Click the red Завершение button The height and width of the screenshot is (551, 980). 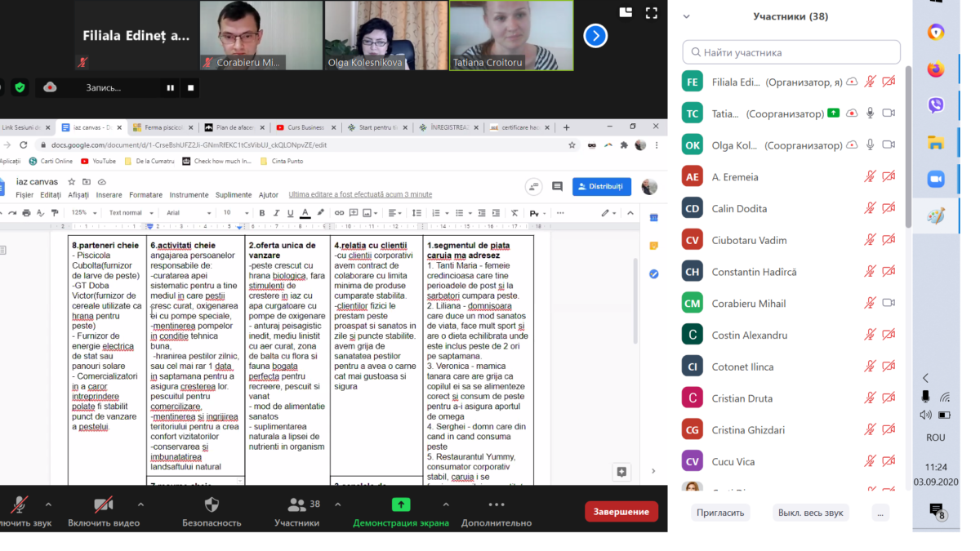(621, 512)
